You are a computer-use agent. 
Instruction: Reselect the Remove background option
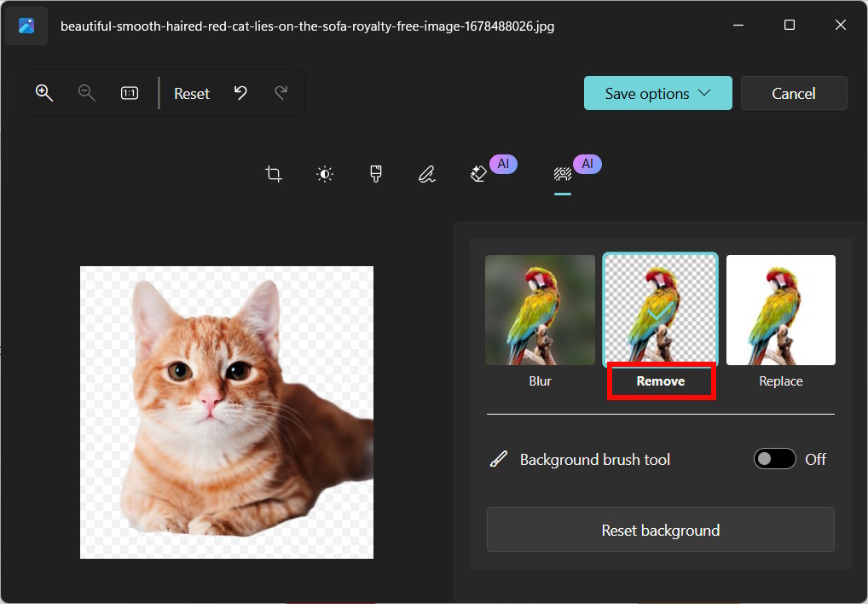660,310
